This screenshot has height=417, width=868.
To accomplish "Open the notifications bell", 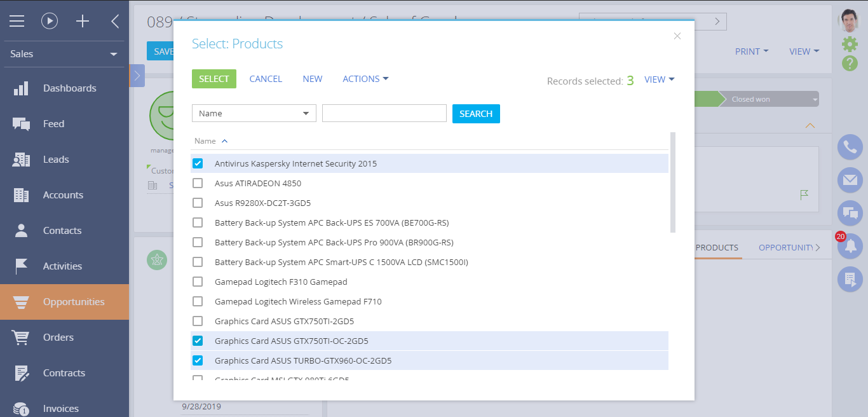I will (x=850, y=246).
